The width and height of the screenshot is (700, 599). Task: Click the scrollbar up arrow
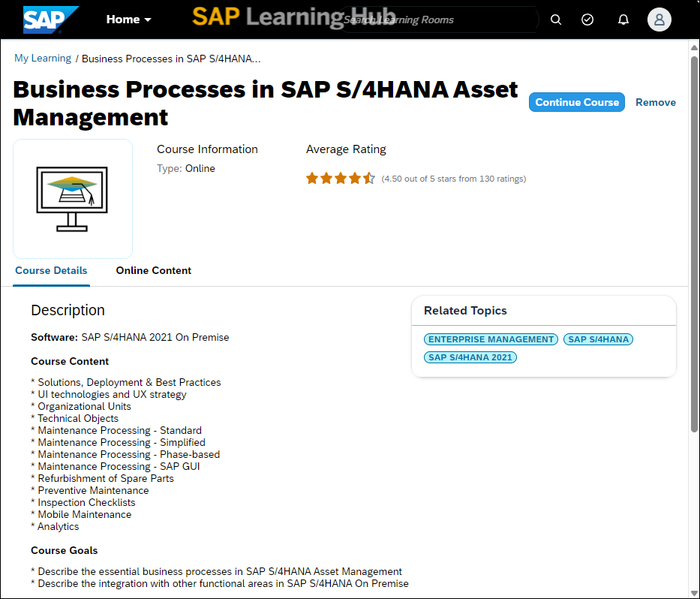694,47
